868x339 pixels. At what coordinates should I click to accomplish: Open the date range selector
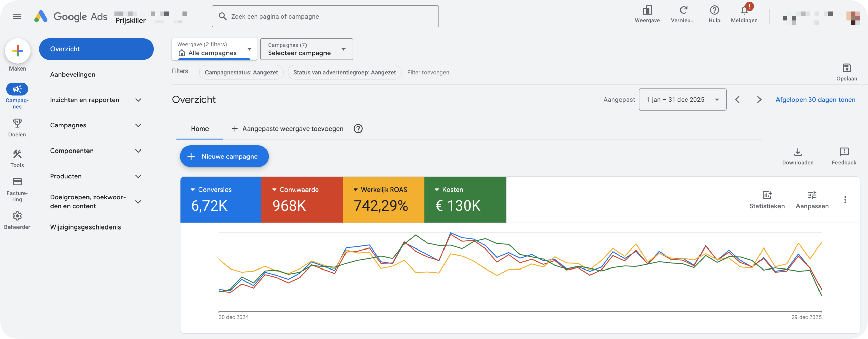(683, 99)
